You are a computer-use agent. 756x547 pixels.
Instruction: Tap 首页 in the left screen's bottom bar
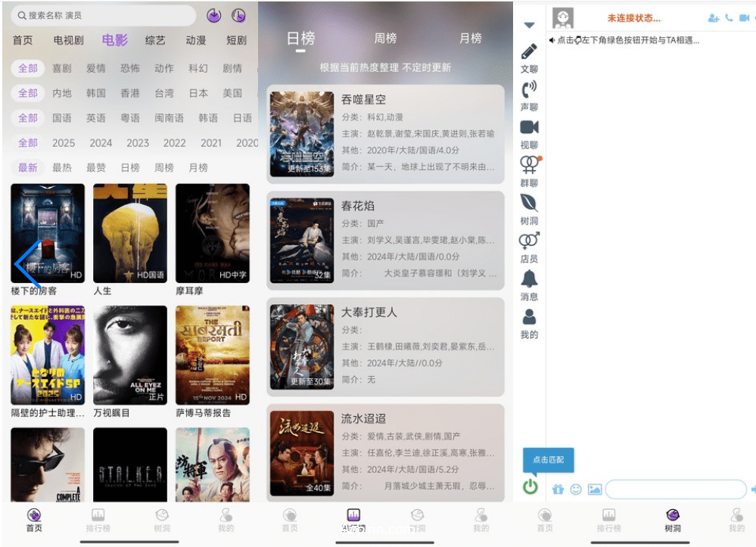coord(34,521)
